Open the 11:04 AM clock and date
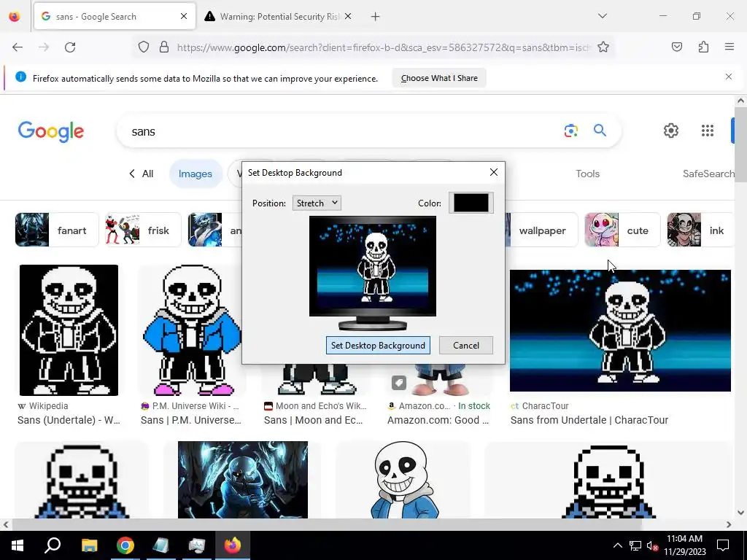 pyautogui.click(x=684, y=545)
